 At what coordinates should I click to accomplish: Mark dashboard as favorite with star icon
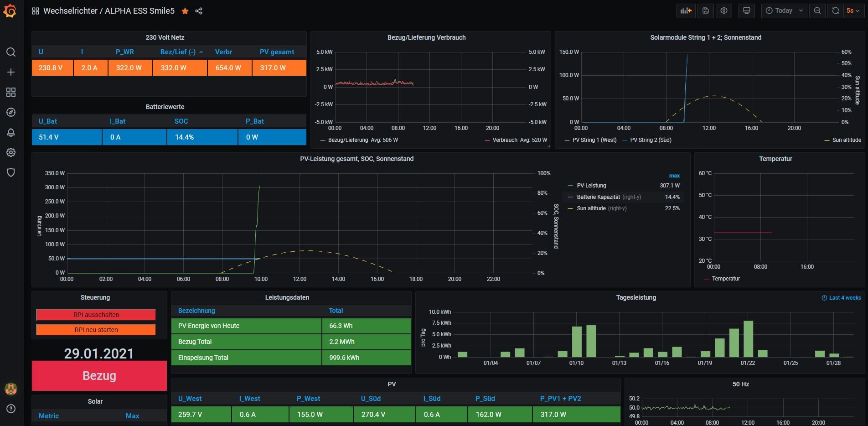point(185,11)
